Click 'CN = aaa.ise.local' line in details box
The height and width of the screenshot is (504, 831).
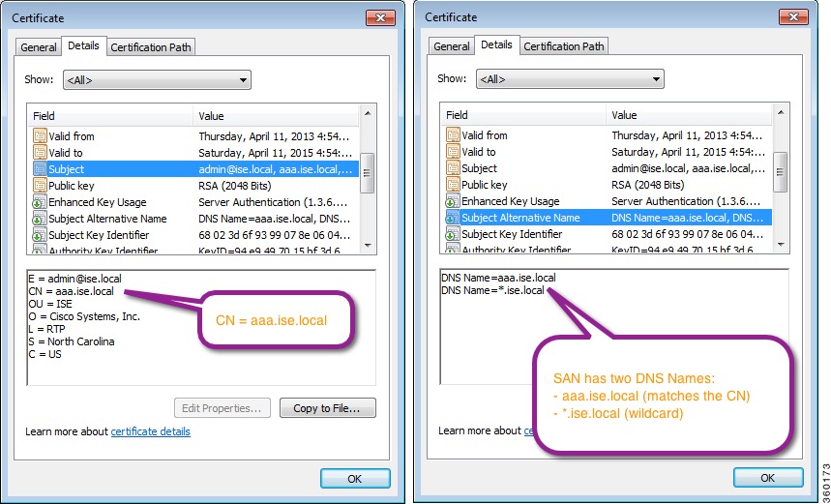click(x=71, y=291)
